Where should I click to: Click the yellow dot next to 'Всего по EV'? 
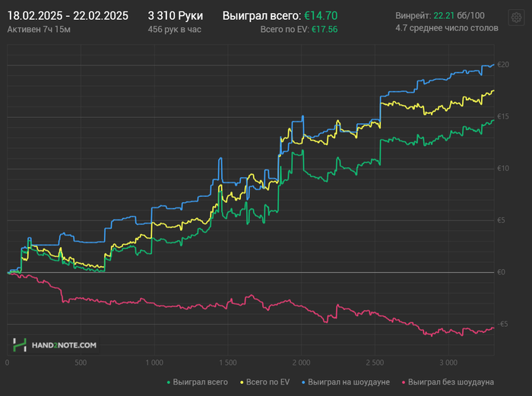tap(242, 382)
